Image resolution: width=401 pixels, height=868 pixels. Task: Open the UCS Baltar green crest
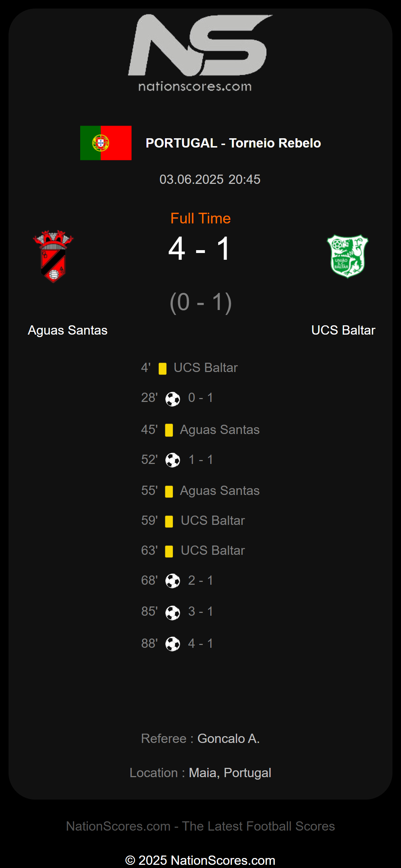pyautogui.click(x=348, y=256)
